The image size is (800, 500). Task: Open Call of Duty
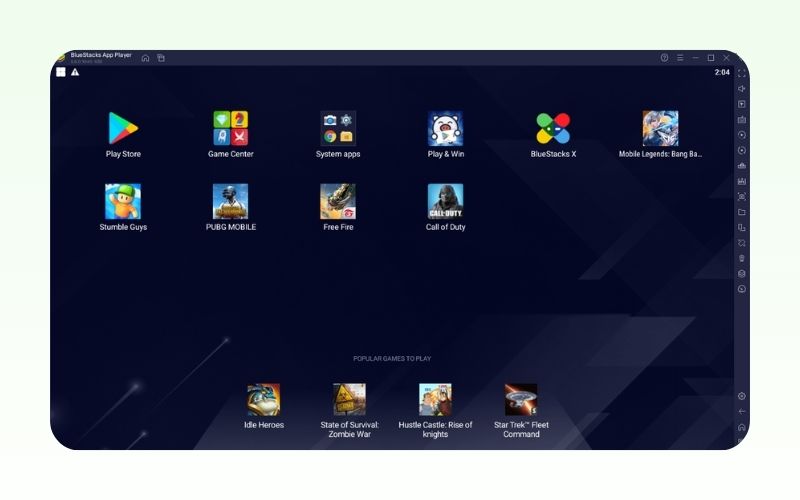445,202
